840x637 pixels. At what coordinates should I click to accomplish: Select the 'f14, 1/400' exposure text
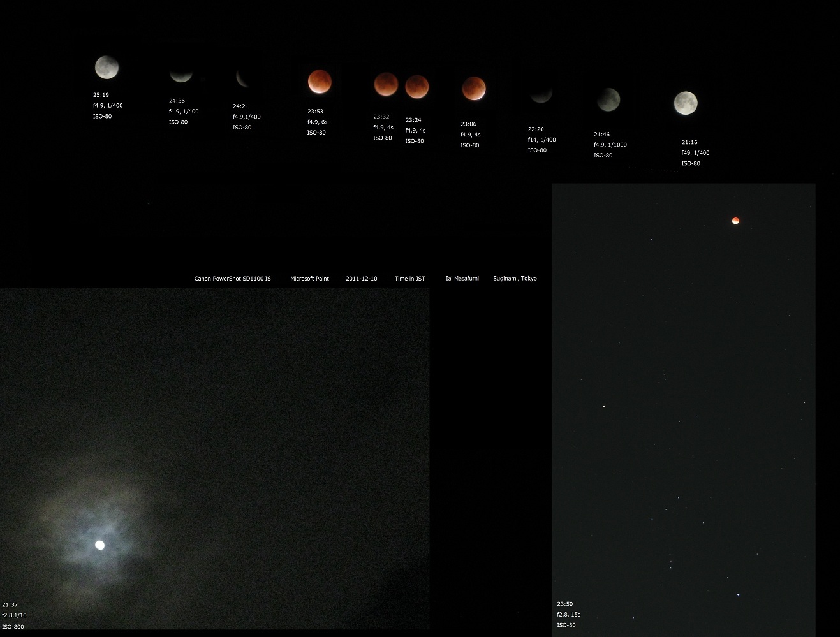coord(542,140)
